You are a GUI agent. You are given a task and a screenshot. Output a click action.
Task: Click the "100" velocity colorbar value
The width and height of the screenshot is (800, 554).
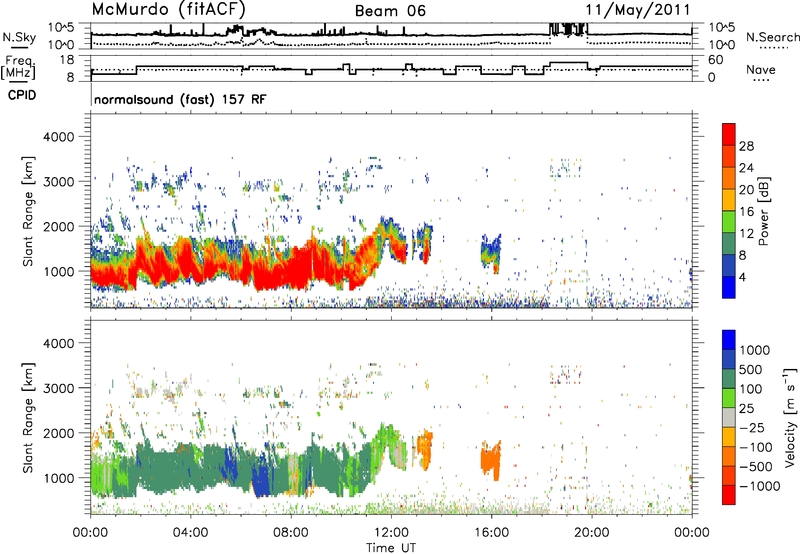point(751,389)
